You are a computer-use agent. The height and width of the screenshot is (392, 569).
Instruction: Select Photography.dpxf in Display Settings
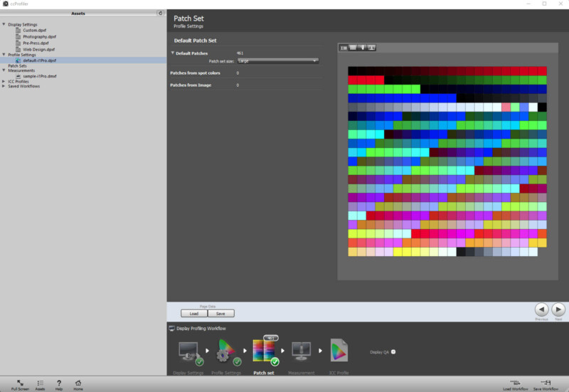coord(39,36)
